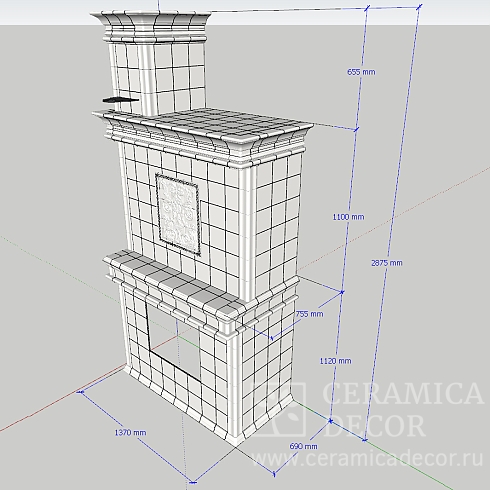Click the Ceramica Decor logo emblem
Viewport: 490px width, 490px height.
(x=278, y=409)
